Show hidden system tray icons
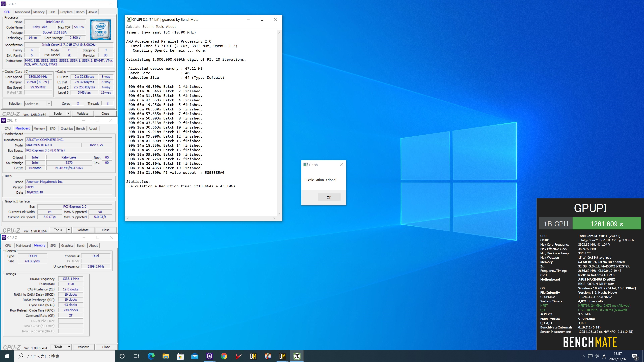 point(583,356)
